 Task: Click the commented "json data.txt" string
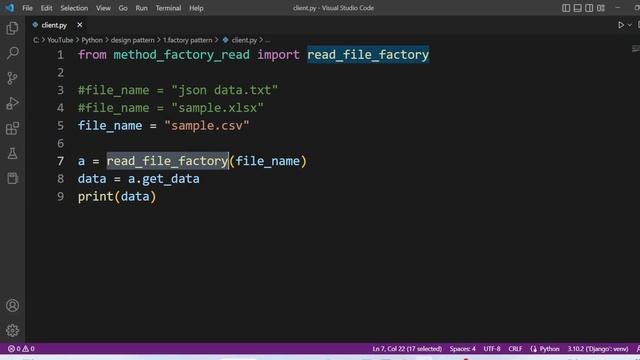coord(224,90)
